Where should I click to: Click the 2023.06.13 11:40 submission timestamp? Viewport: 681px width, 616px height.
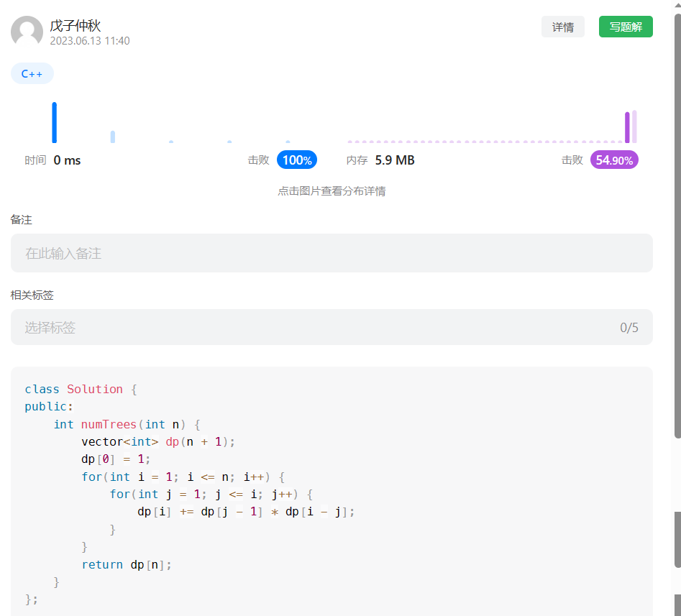(x=90, y=41)
